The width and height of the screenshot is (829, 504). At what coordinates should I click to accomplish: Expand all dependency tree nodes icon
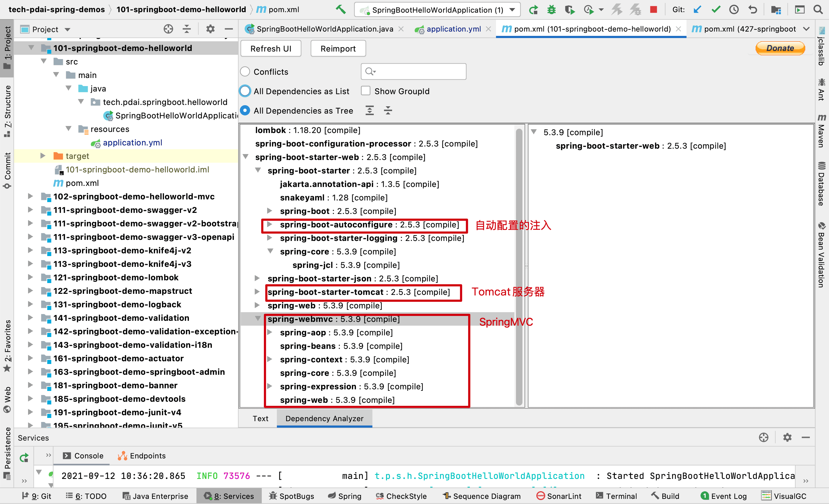click(369, 110)
